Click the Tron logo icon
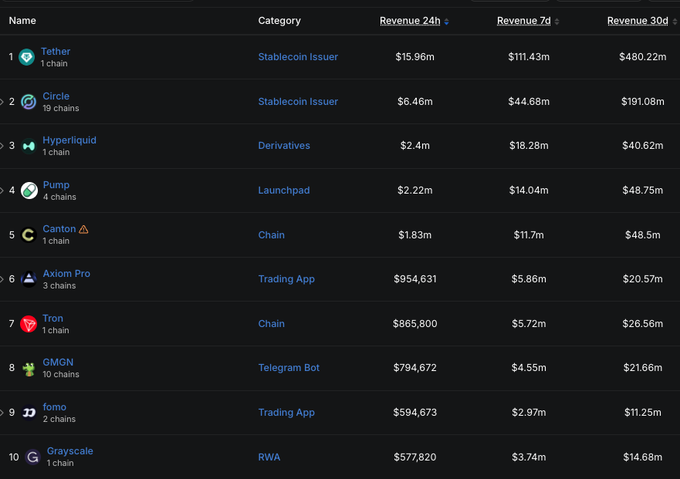680x479 pixels. (29, 324)
